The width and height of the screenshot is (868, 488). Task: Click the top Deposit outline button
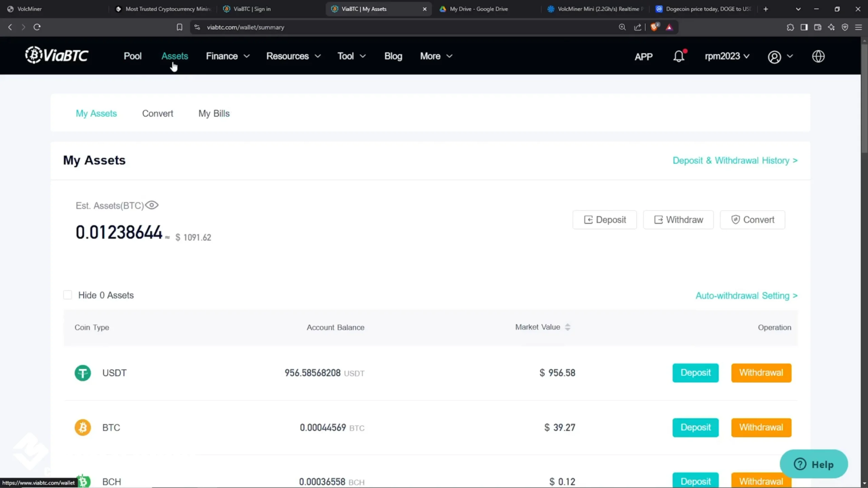point(605,220)
